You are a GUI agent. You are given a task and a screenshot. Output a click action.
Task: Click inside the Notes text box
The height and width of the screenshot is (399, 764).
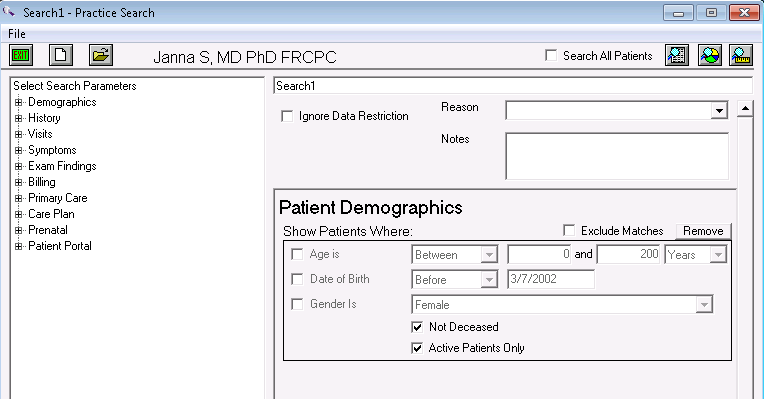click(x=617, y=156)
